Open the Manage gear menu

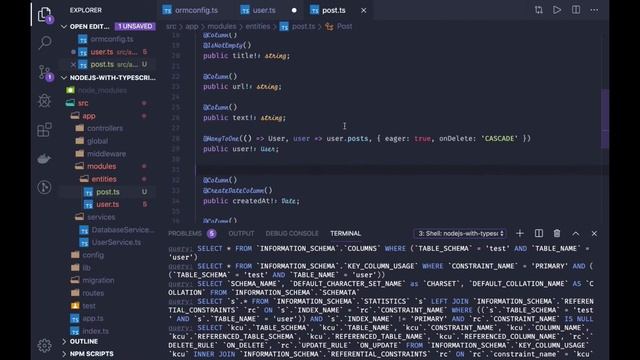point(44,345)
